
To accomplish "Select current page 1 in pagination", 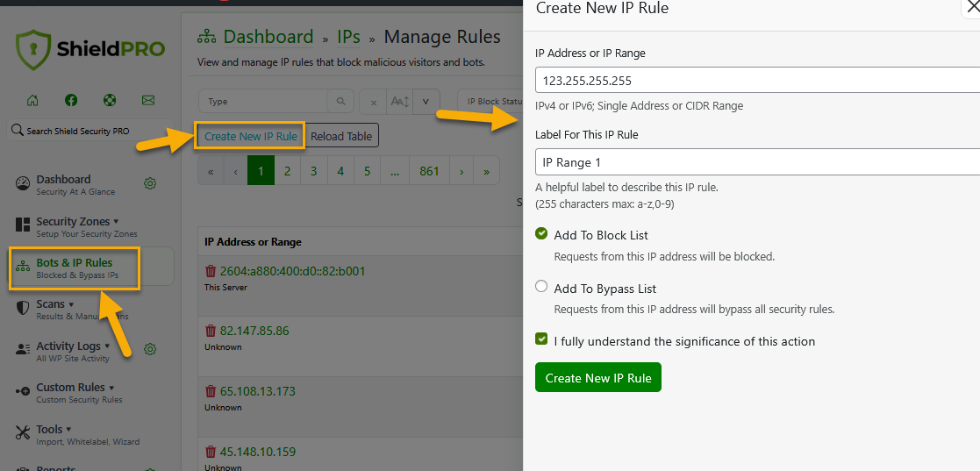I will click(261, 170).
